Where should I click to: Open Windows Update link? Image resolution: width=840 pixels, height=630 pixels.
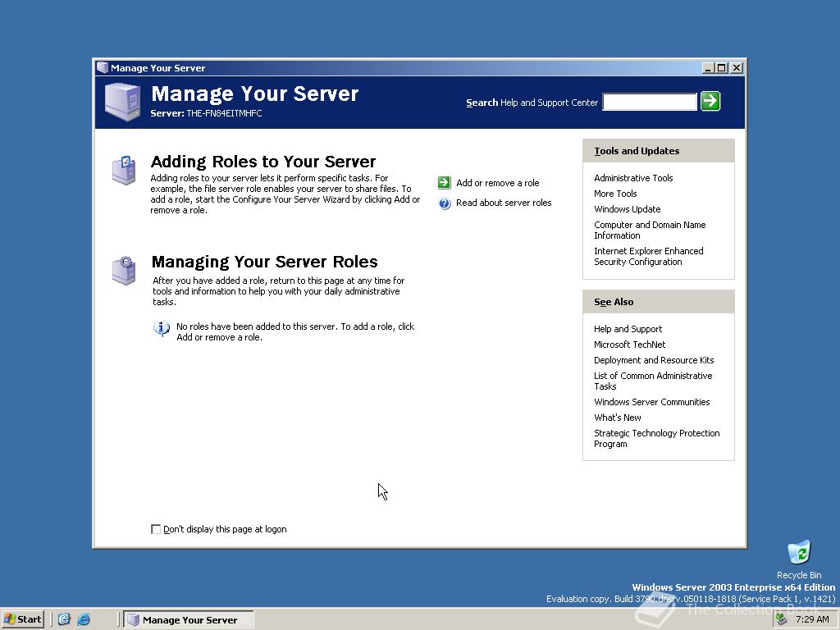(627, 209)
